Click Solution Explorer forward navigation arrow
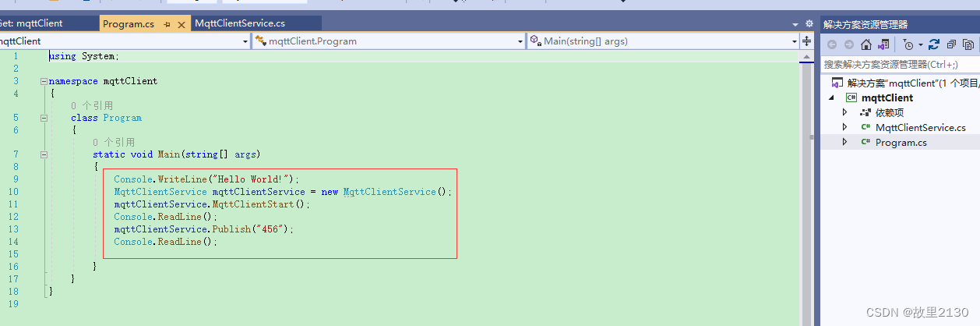Viewport: 980px width, 326px height. pyautogui.click(x=849, y=44)
